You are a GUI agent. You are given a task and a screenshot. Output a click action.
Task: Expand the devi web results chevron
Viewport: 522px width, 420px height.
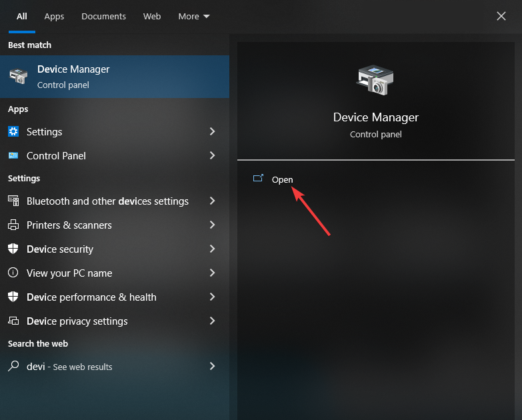click(212, 367)
